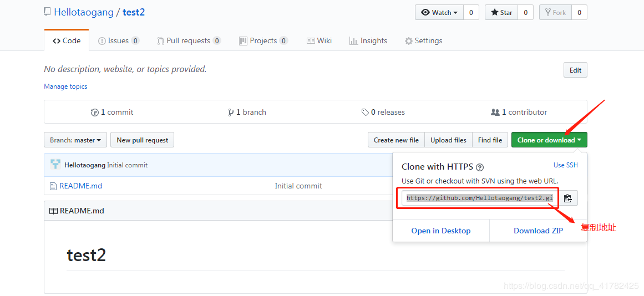Open the Pull requests tab
Image resolution: width=644 pixels, height=296 pixels.
point(188,41)
